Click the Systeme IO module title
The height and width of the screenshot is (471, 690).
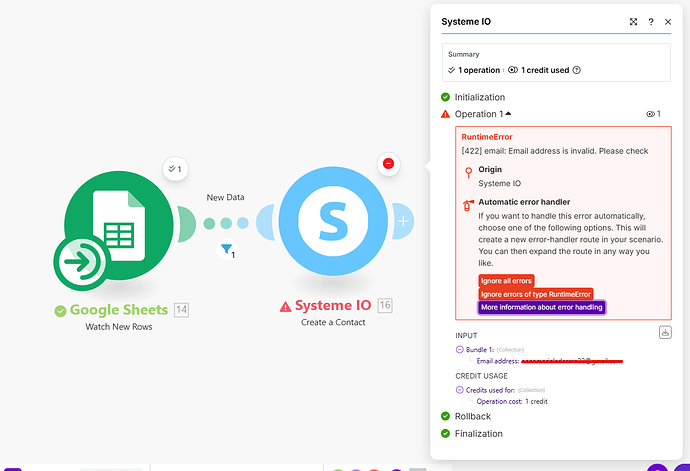[x=333, y=305]
